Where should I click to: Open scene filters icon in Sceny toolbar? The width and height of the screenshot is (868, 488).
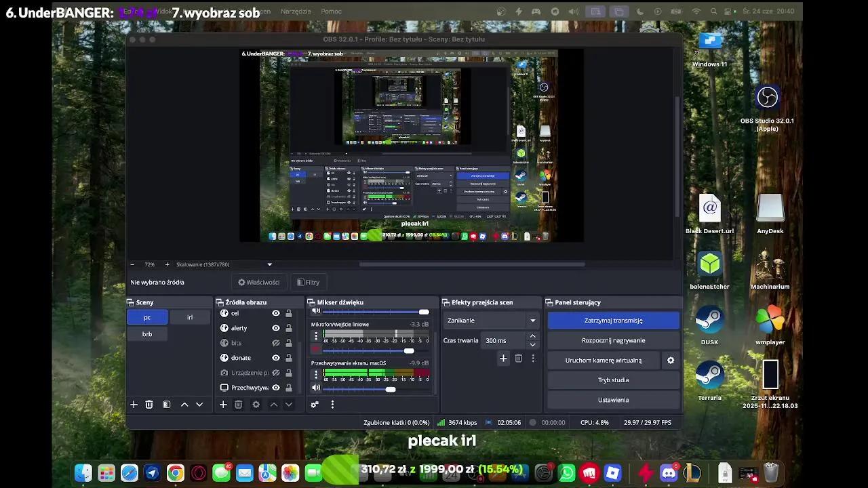(166, 405)
